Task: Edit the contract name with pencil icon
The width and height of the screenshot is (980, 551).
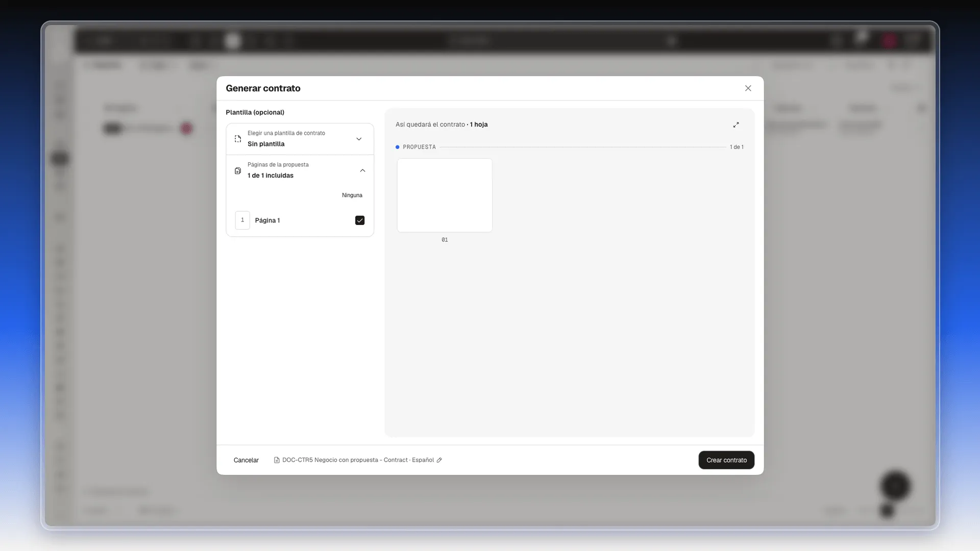Action: [439, 460]
